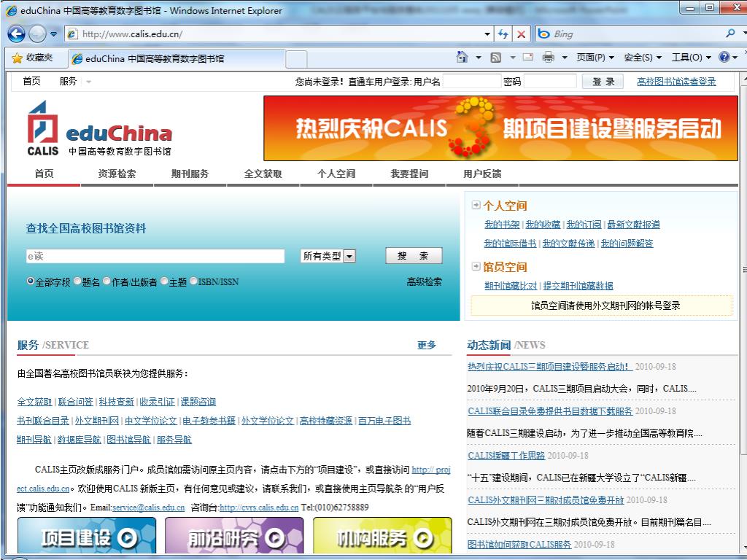
Task: Select the 主题 radio button
Action: click(x=164, y=281)
